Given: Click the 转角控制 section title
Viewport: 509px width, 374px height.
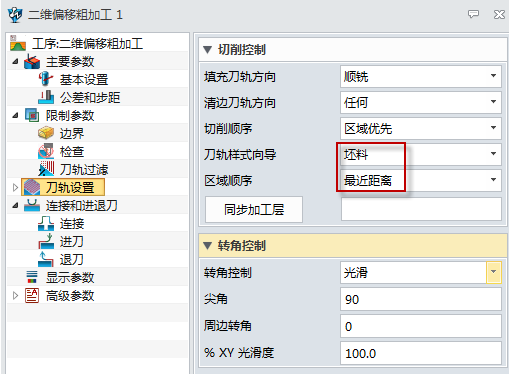Looking at the screenshot, I should point(242,246).
